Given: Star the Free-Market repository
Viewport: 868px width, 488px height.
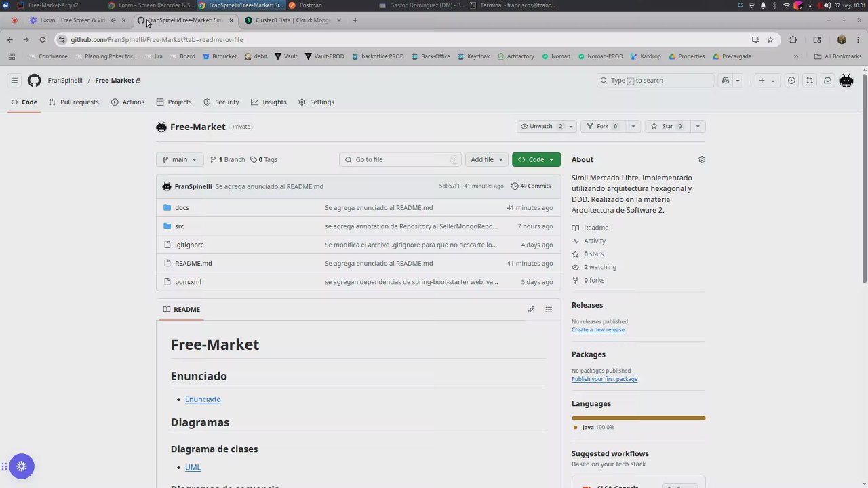Looking at the screenshot, I should [667, 126].
